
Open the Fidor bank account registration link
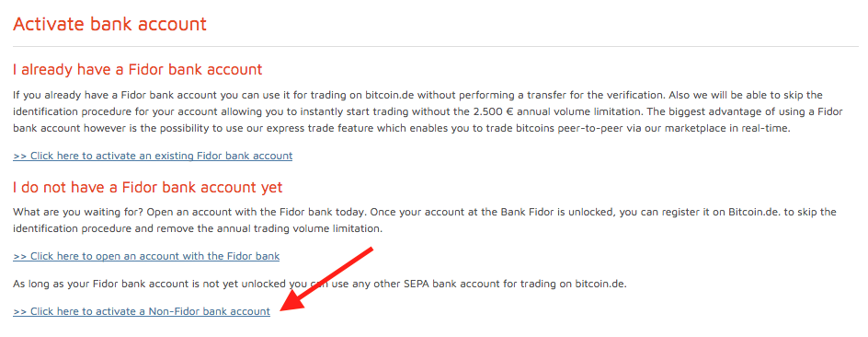(x=146, y=256)
